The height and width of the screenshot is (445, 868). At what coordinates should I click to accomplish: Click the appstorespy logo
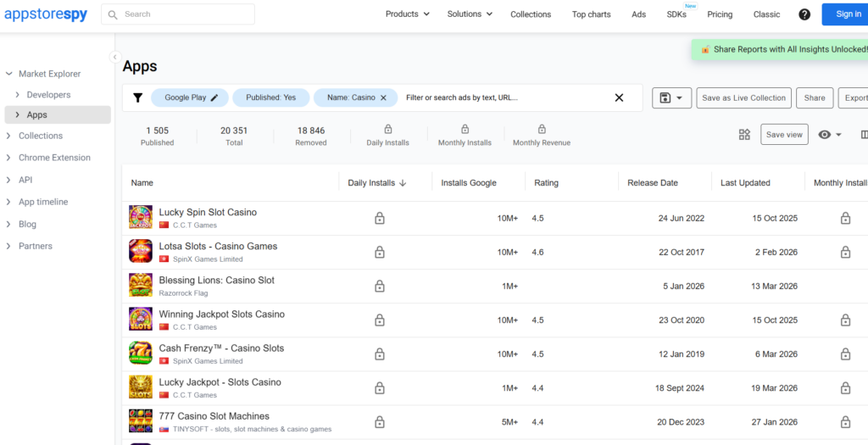pos(46,14)
